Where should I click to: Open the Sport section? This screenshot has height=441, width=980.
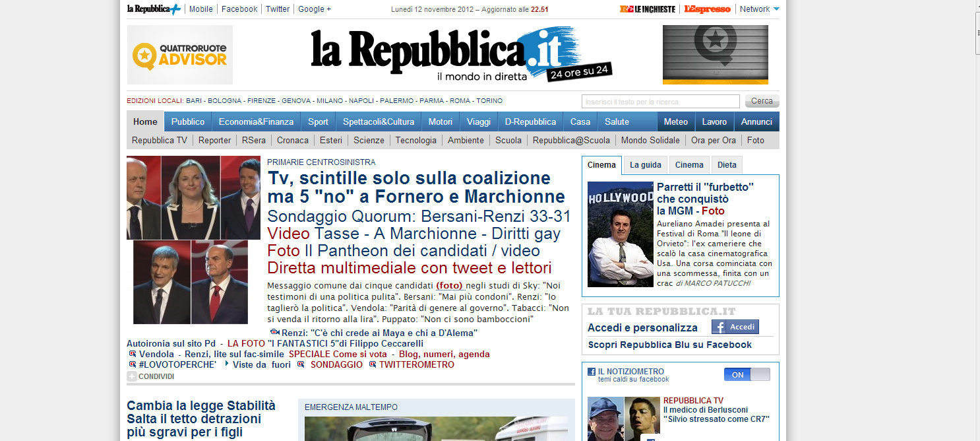tap(318, 121)
